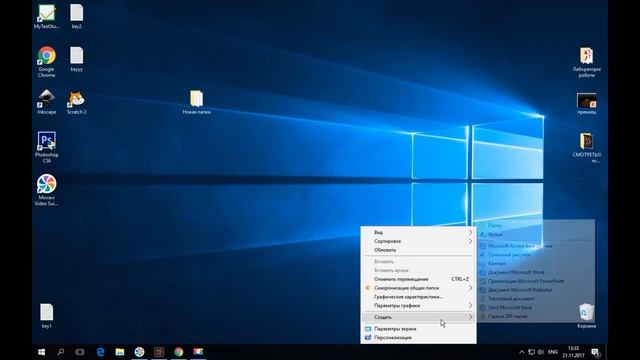Screen dimensions: 640x360
Task: Select the key2 file on desktop
Action: pyautogui.click(x=76, y=17)
